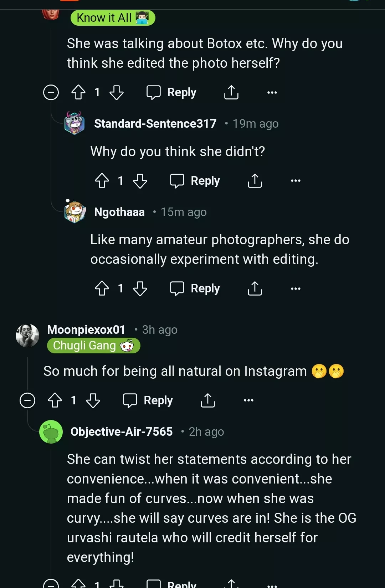Tap the Chugli Gang flair
The image size is (385, 588).
(x=93, y=346)
